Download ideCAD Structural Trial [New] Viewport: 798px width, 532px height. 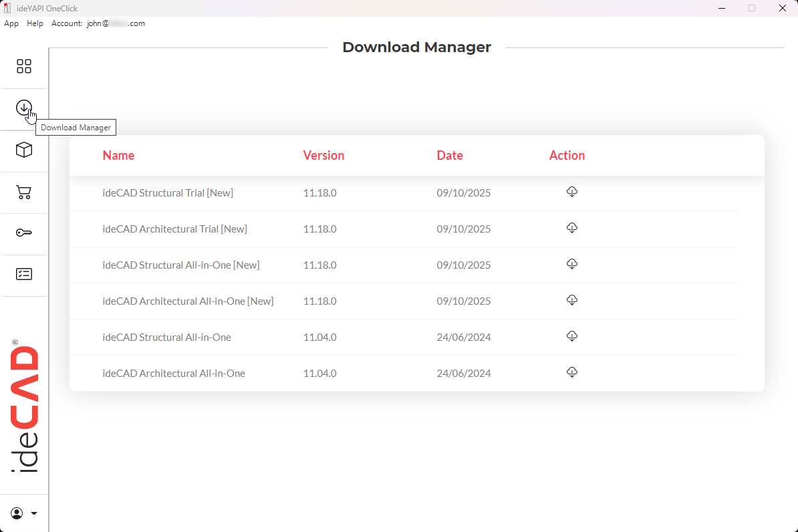coord(571,192)
